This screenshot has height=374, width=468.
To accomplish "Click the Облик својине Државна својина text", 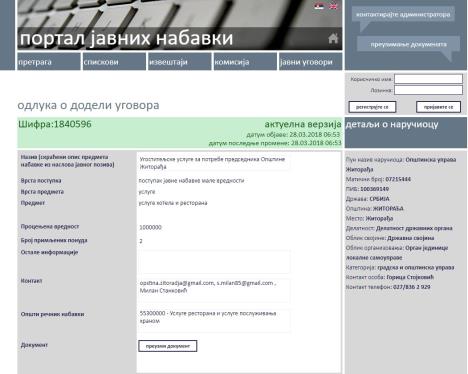I will point(390,238).
